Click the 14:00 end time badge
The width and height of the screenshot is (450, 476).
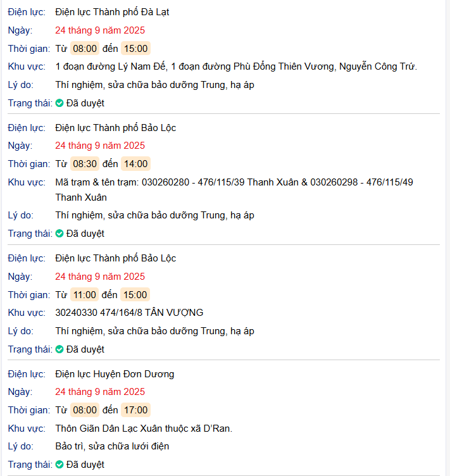pyautogui.click(x=135, y=164)
